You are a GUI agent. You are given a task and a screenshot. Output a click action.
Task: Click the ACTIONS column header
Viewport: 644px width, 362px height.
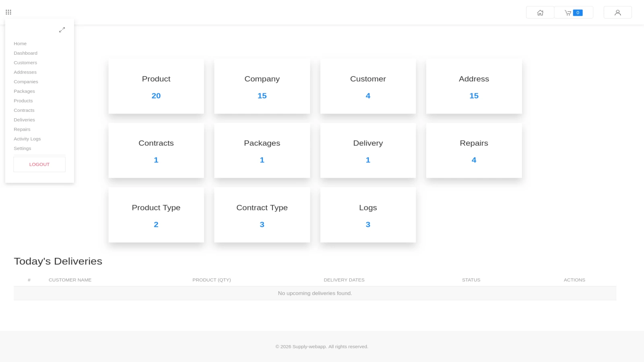tap(574, 280)
